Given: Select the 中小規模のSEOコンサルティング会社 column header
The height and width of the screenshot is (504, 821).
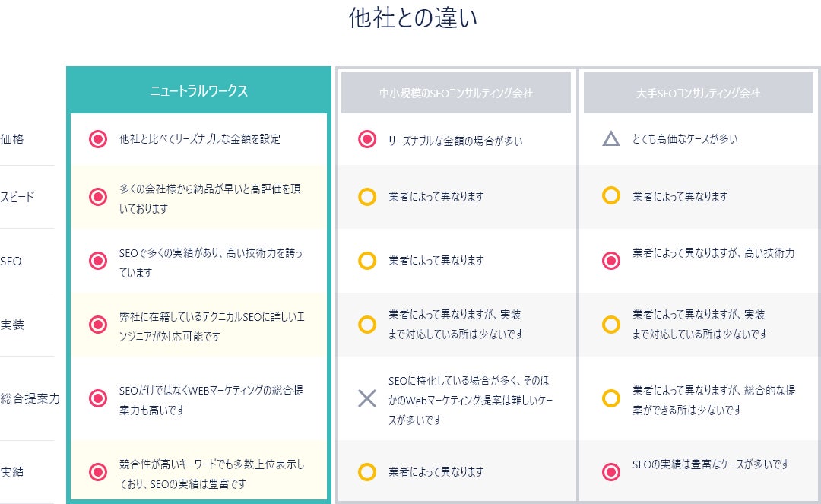Looking at the screenshot, I should pos(456,93).
